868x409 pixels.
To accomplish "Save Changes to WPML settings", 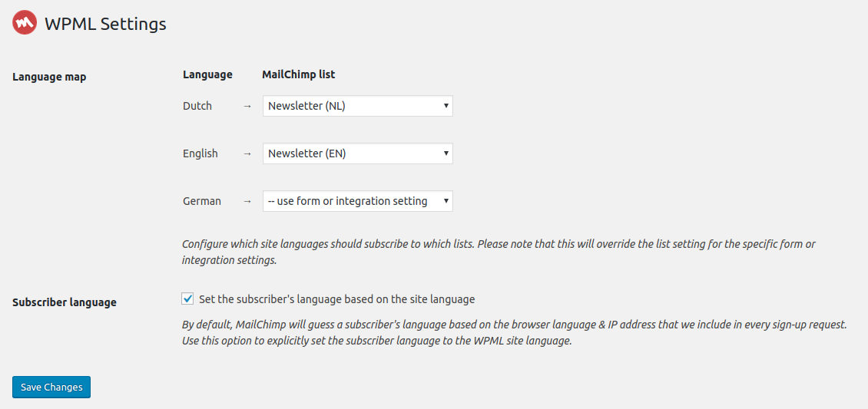I will (x=51, y=387).
